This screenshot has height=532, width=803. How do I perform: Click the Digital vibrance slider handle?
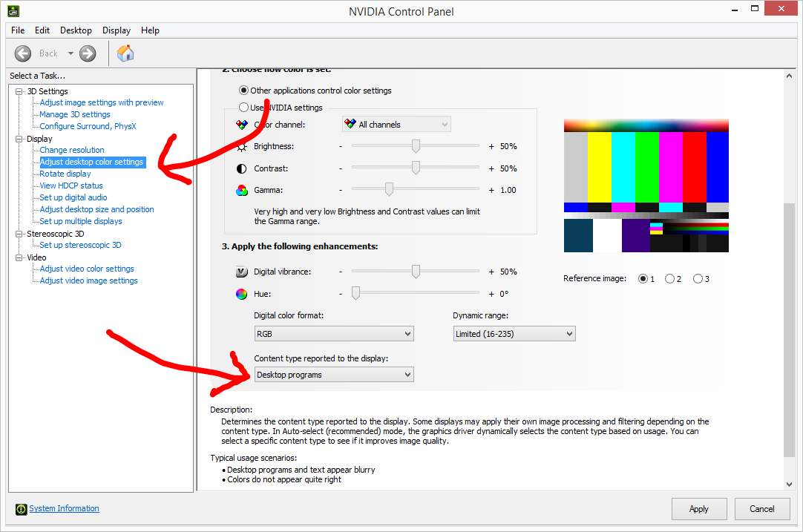click(x=416, y=272)
